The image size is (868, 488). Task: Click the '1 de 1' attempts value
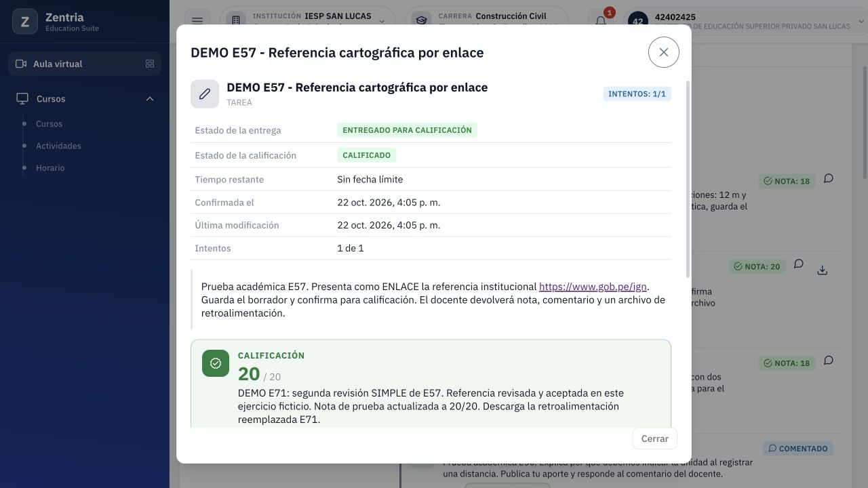[x=351, y=248]
